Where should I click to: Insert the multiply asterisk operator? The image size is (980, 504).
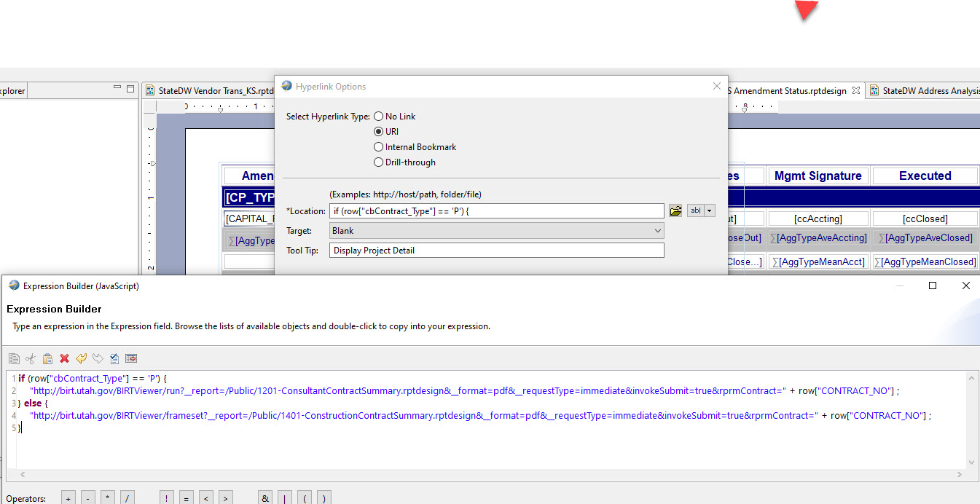tap(108, 498)
